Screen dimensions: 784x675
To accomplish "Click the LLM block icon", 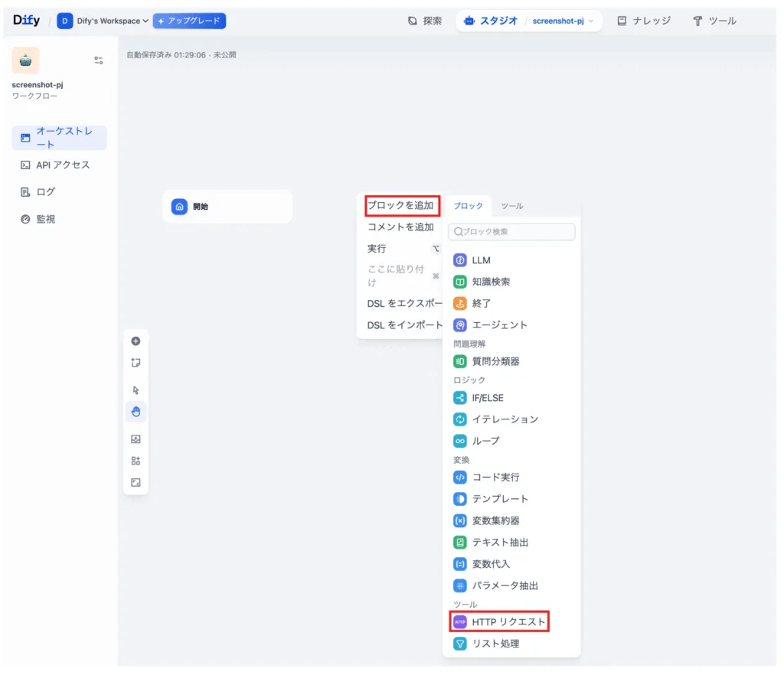I will (x=459, y=260).
